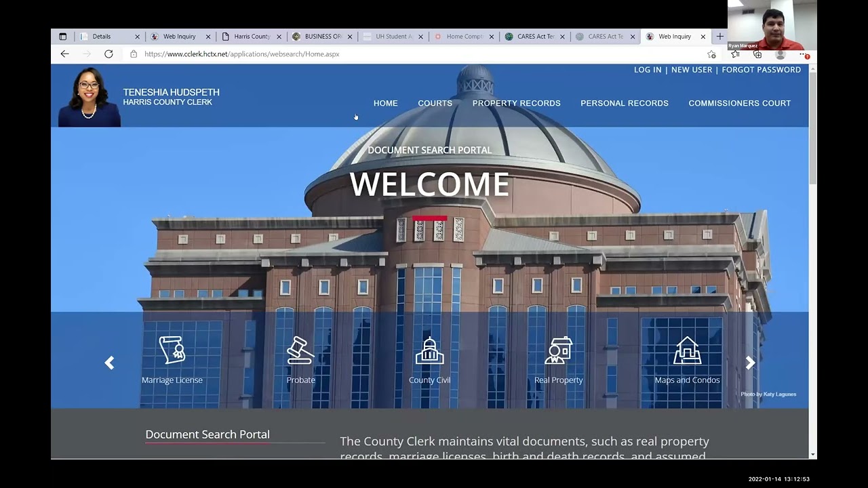The height and width of the screenshot is (488, 868).
Task: Click the Ryan Marquez webcam thumbnail
Action: [772, 25]
